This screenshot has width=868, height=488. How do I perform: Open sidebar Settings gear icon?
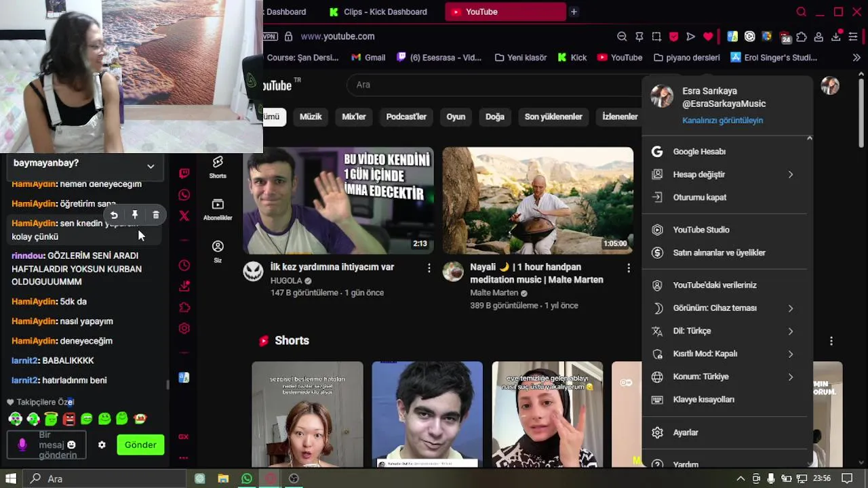tap(184, 329)
